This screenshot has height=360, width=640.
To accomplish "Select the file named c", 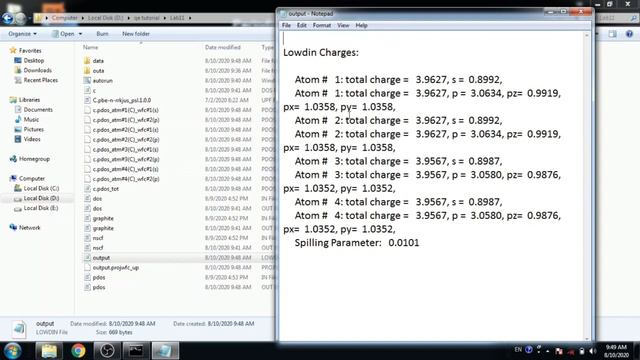I will [94, 90].
